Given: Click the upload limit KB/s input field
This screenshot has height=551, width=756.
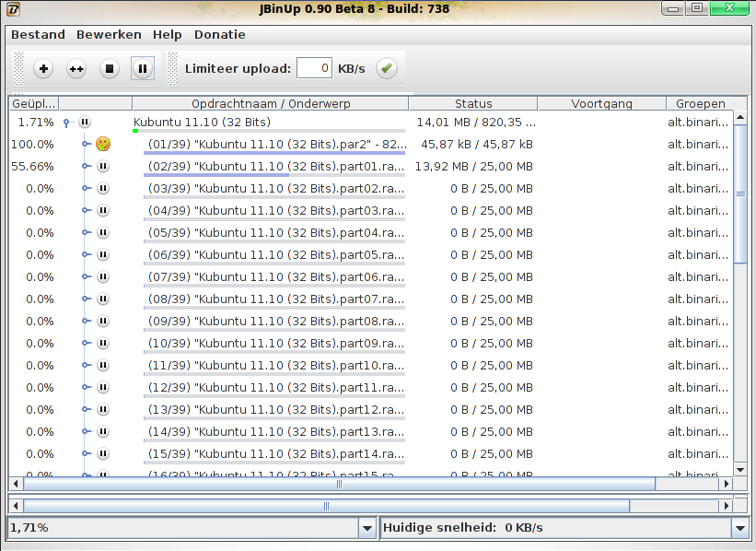Looking at the screenshot, I should coord(314,68).
